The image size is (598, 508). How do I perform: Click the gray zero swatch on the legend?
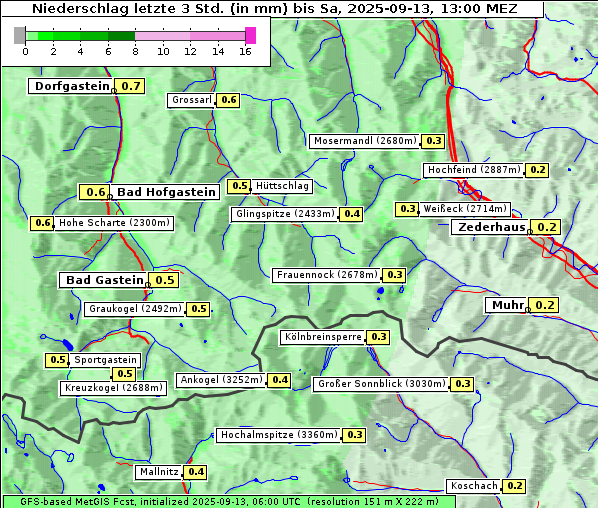[19, 35]
